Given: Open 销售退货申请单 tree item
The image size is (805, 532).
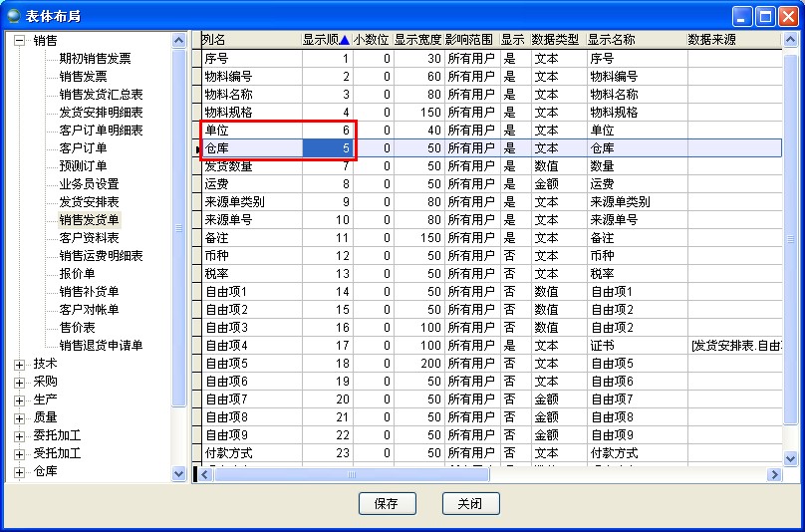Looking at the screenshot, I should click(101, 346).
